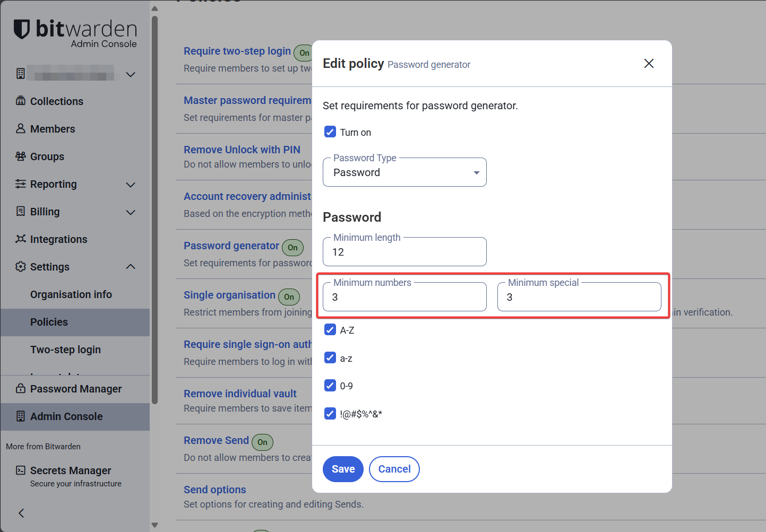The image size is (766, 532).
Task: Open Remove Send policy
Action: point(216,440)
